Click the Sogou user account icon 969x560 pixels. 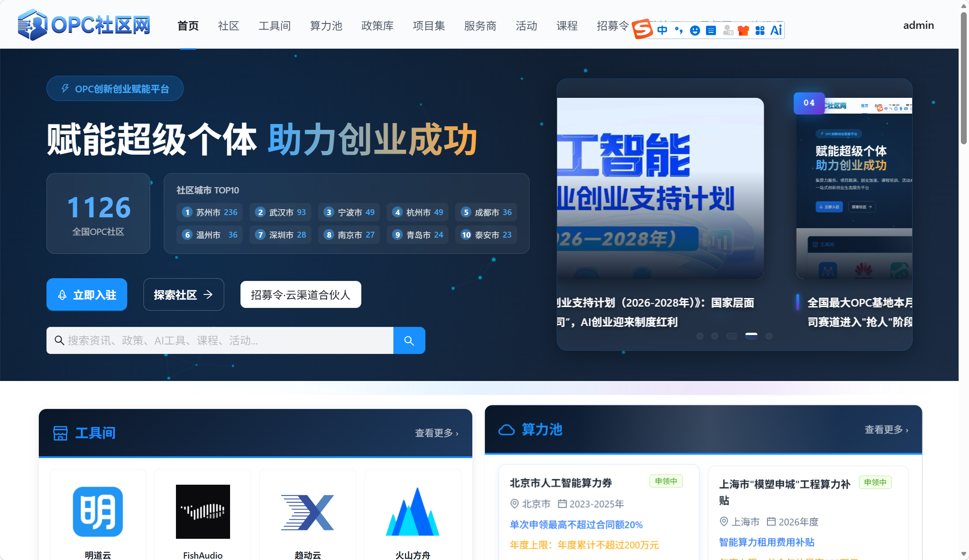click(x=728, y=30)
